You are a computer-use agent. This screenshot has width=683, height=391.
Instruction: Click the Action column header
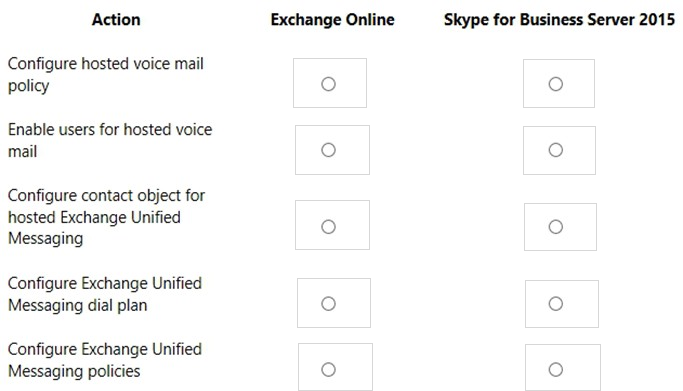pos(116,20)
